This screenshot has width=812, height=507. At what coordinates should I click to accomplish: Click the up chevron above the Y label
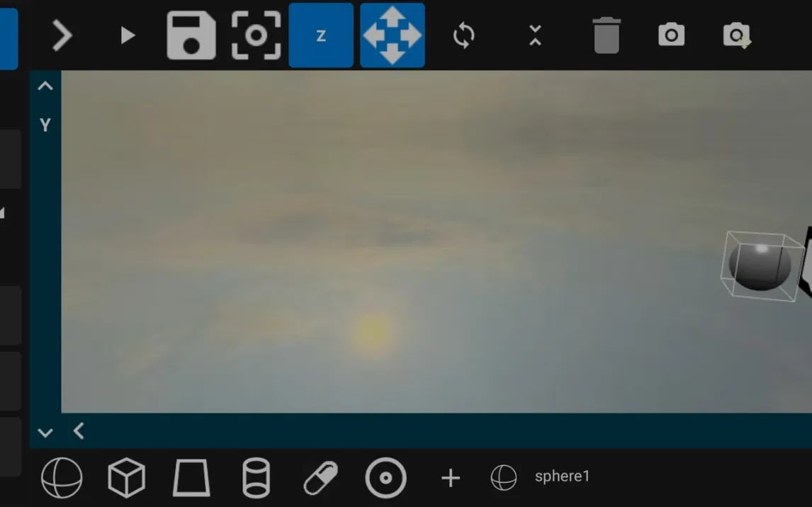45,86
